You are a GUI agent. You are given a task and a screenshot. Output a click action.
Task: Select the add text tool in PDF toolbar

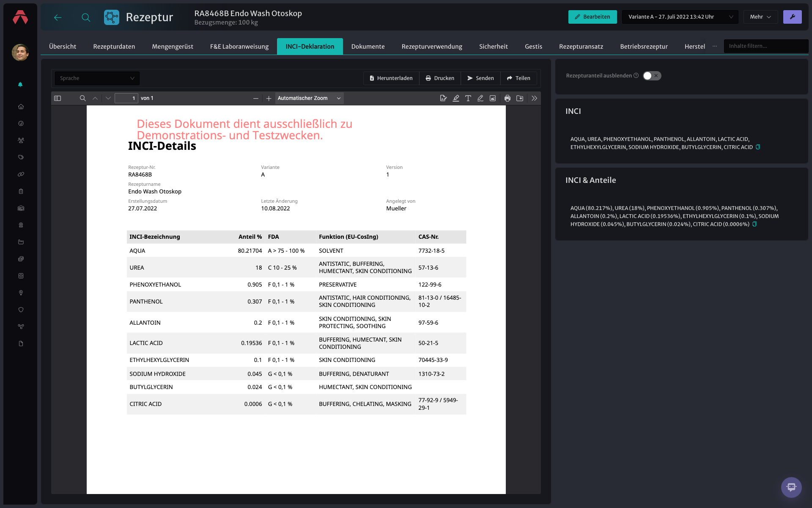coord(468,98)
